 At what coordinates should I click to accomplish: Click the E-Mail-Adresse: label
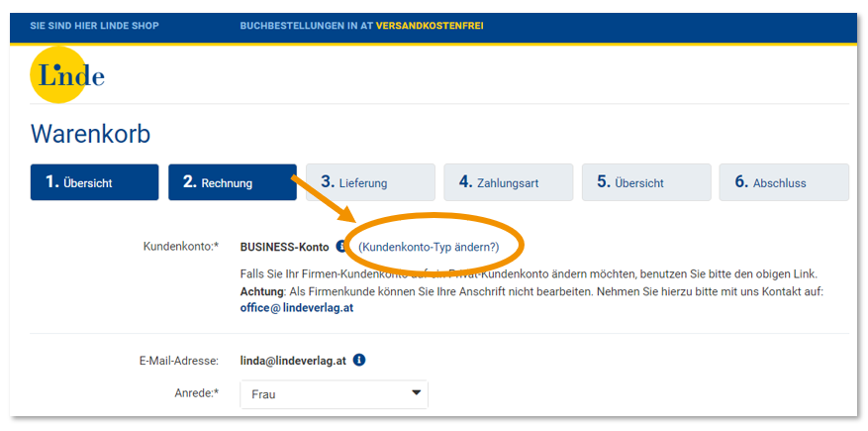[179, 361]
